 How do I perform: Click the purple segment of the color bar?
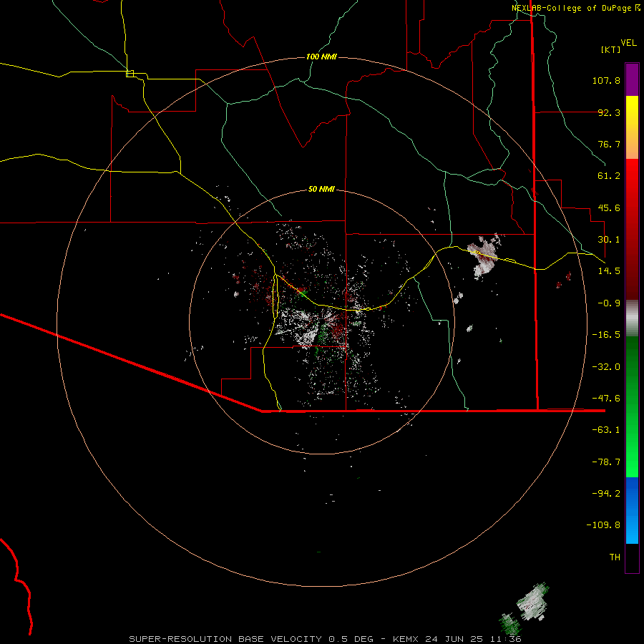click(x=632, y=79)
